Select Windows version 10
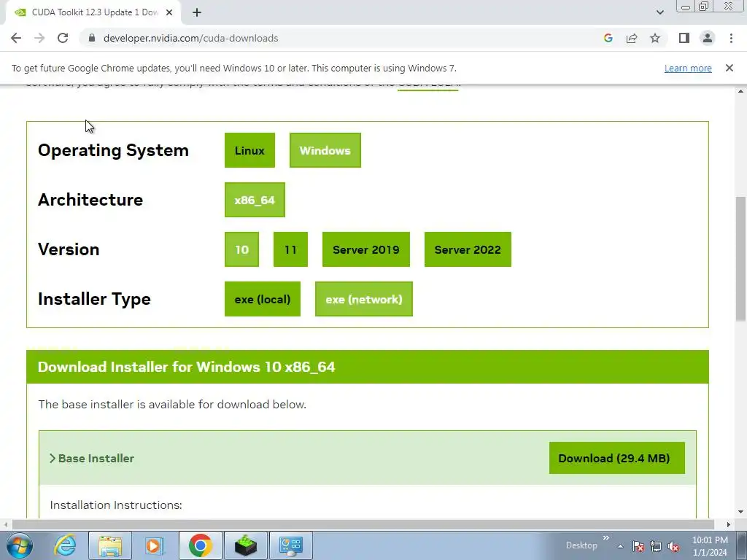Screen dimensions: 747x560 [241, 249]
